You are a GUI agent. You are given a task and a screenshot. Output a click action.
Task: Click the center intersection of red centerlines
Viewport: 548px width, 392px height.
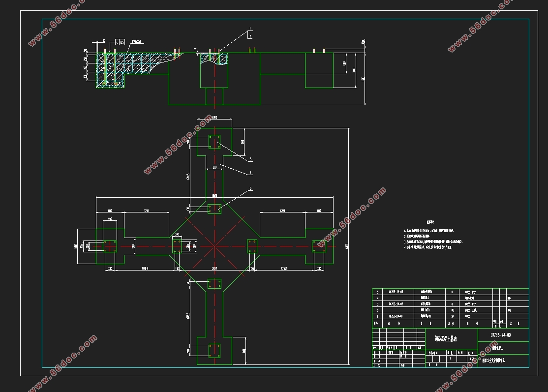tap(214, 246)
